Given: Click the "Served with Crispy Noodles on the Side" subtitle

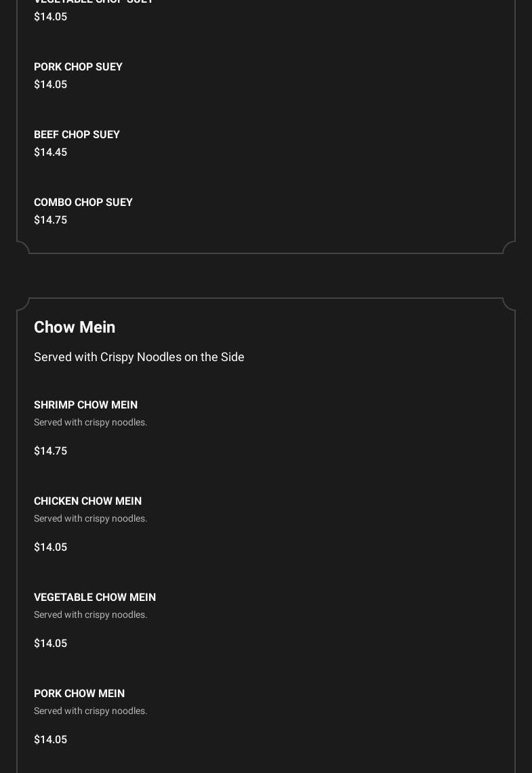Looking at the screenshot, I should (139, 357).
